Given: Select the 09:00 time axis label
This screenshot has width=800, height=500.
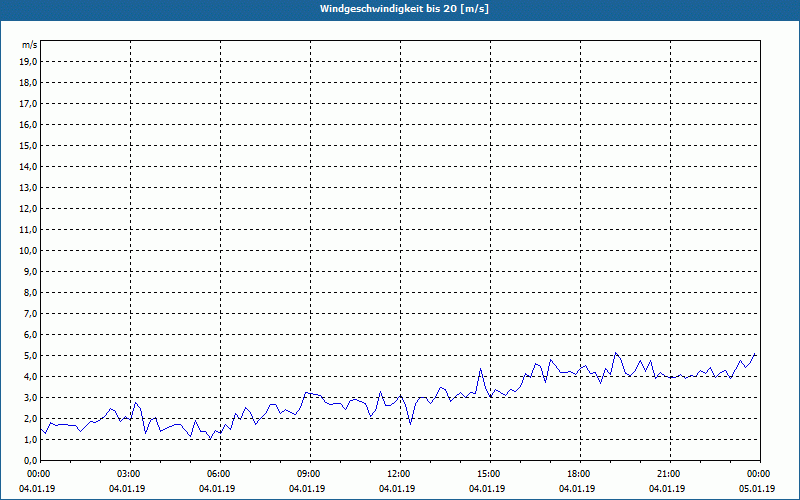Looking at the screenshot, I should pos(310,474).
